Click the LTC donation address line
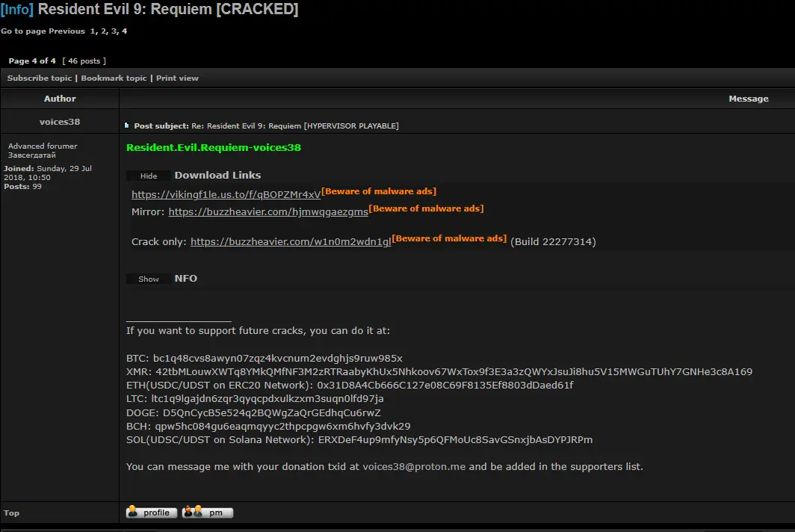 255,398
